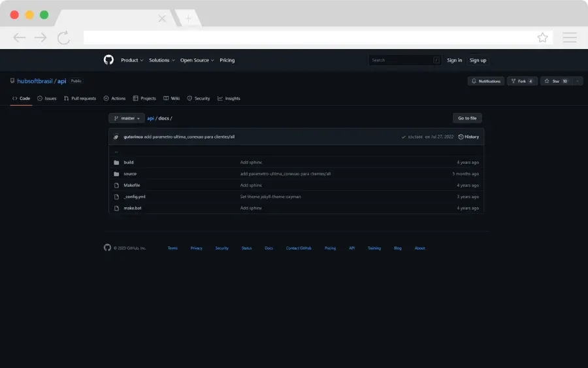Open the hubsoftbrasil owner link
Screen dimensions: 588x368
pyautogui.click(x=35, y=81)
